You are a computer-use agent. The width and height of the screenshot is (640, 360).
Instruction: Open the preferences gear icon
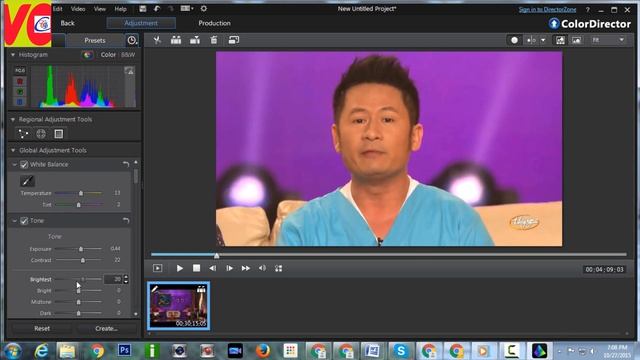pyautogui.click(x=204, y=9)
